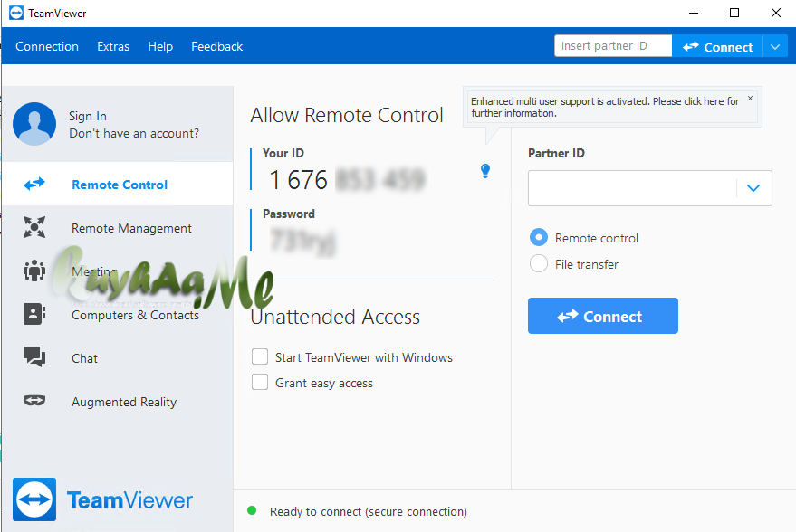This screenshot has width=796, height=532.
Task: Click the Connect button in top bar
Action: (x=717, y=47)
